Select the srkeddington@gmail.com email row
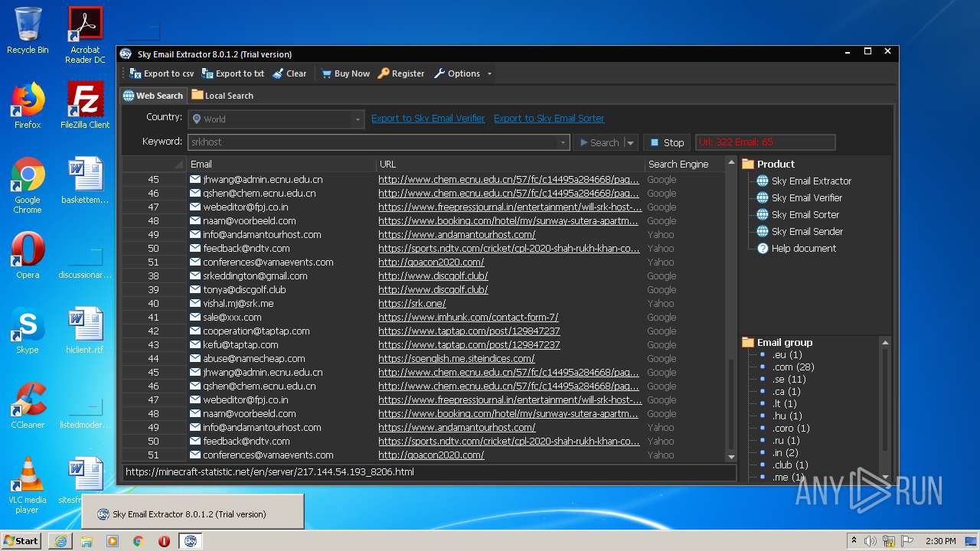 click(x=423, y=276)
